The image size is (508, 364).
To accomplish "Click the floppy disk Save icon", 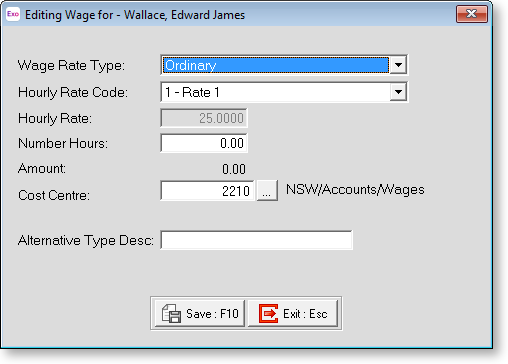I will pos(171,313).
